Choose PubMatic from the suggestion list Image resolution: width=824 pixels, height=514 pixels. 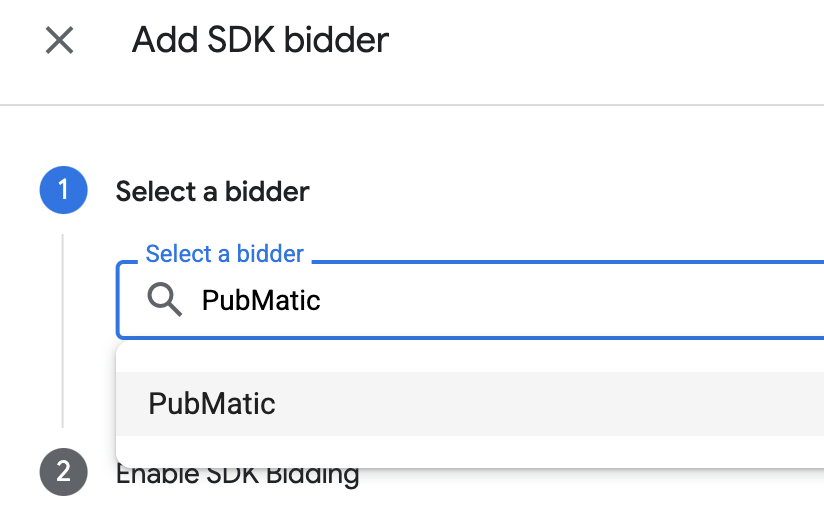tap(212, 403)
